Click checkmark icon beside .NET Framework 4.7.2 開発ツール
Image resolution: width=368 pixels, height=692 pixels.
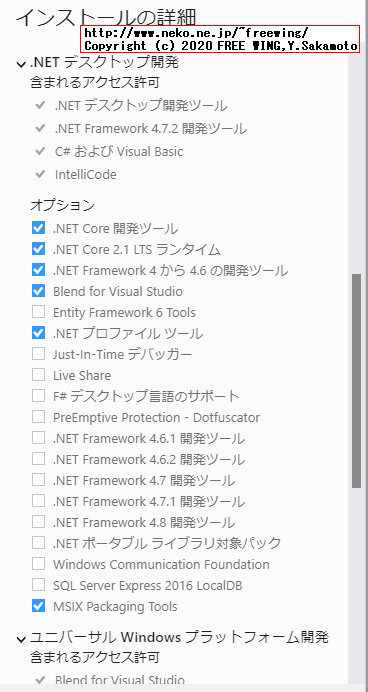point(40,128)
